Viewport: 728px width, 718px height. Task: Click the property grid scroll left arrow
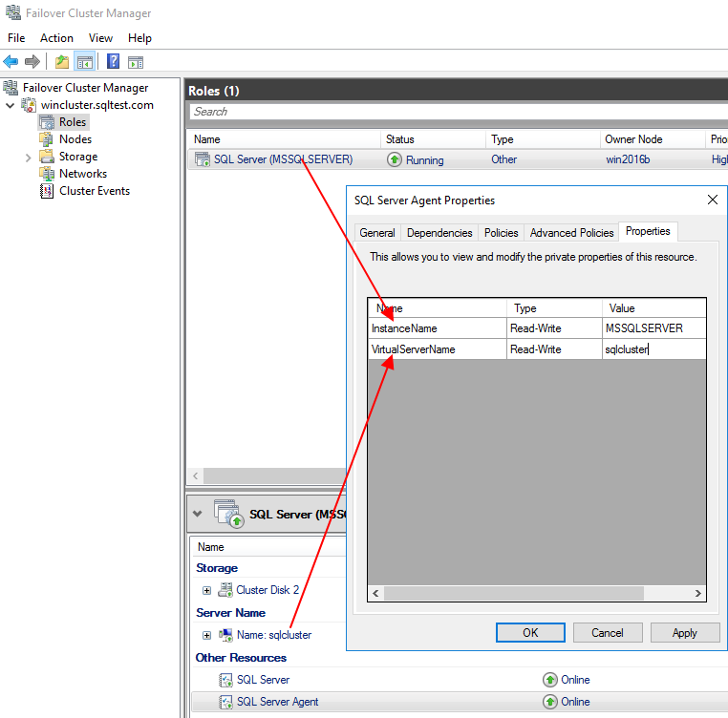[x=375, y=593]
